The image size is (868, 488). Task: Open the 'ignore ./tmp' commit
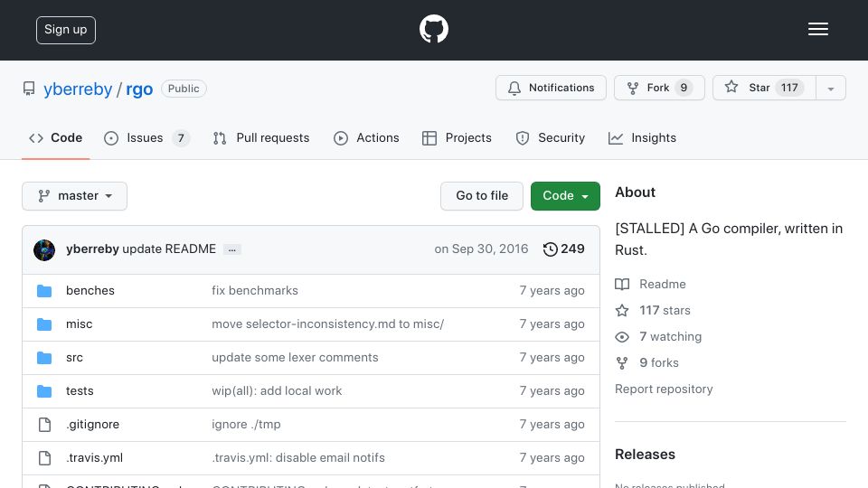point(246,425)
